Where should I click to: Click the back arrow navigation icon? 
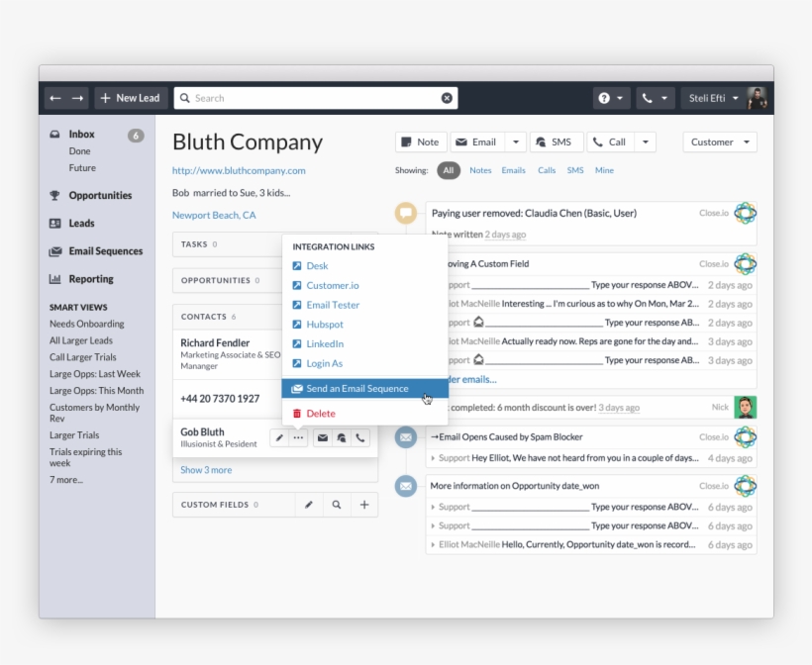pos(55,98)
